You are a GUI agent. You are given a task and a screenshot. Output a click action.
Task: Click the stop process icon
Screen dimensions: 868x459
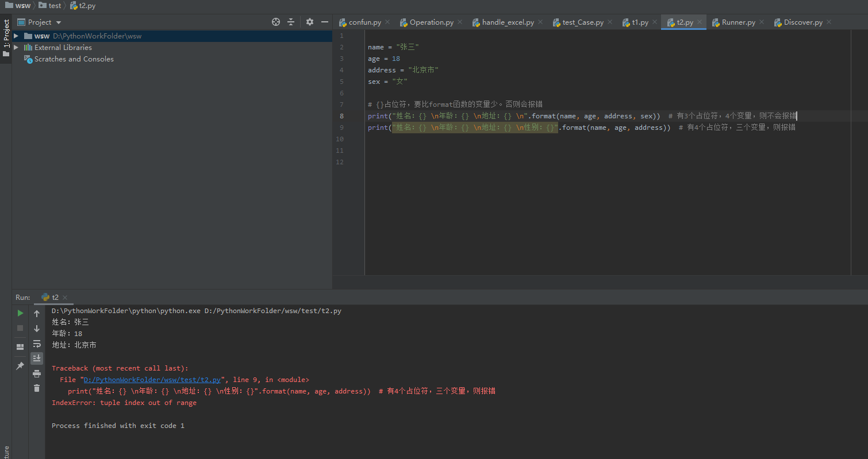[20, 328]
